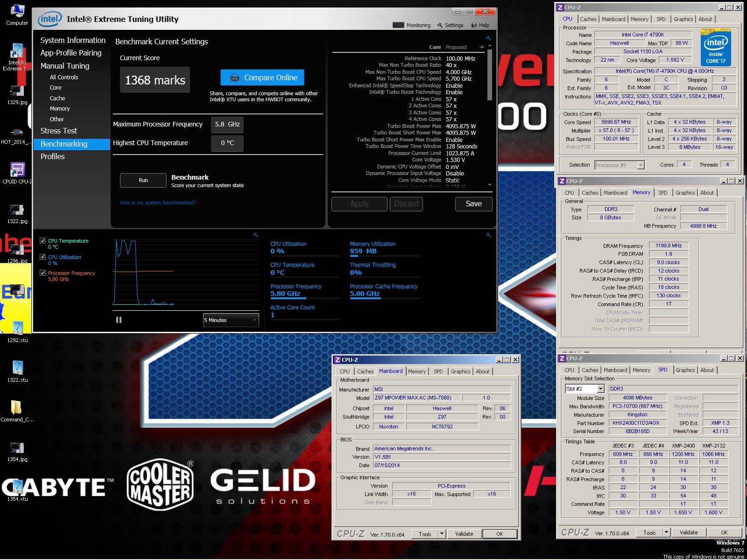
Task: Click the Compare Online button
Action: (262, 77)
